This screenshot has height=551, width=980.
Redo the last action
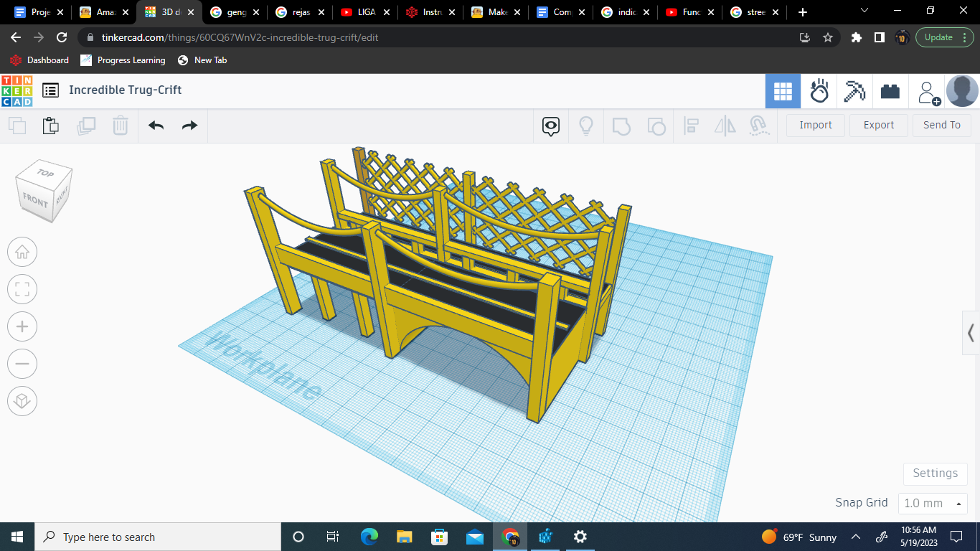click(x=189, y=126)
